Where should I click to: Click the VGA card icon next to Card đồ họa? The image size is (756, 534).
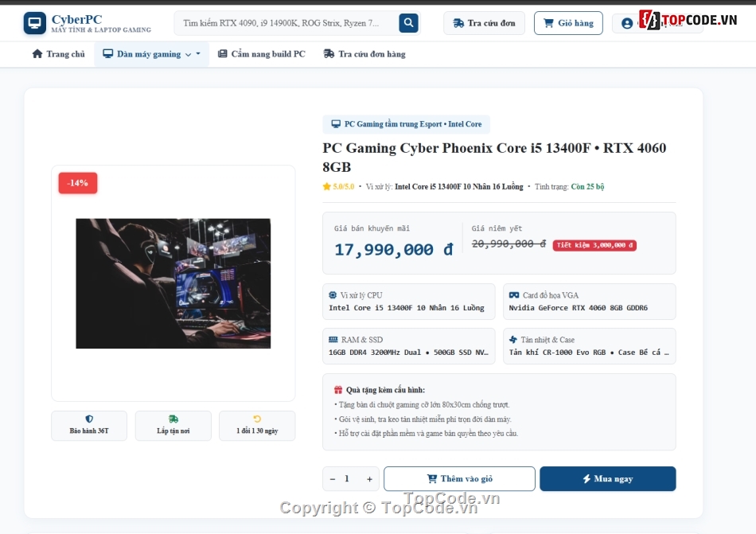[514, 295]
